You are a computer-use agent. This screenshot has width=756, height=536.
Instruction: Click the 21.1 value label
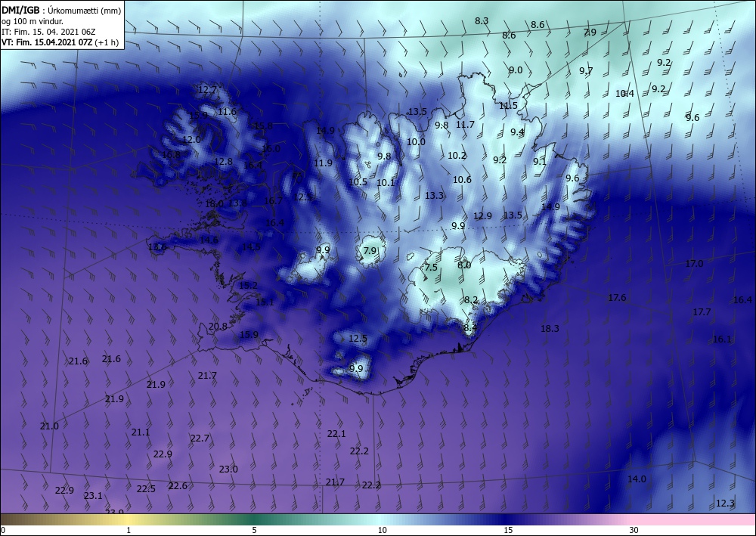(x=141, y=432)
